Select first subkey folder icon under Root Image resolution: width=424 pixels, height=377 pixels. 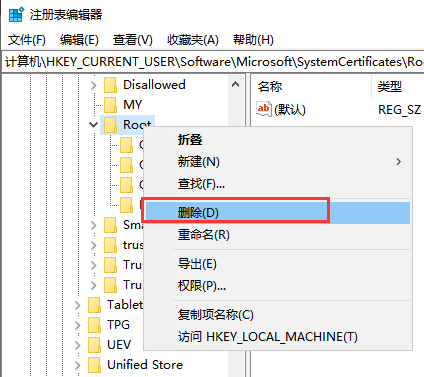click(x=126, y=145)
